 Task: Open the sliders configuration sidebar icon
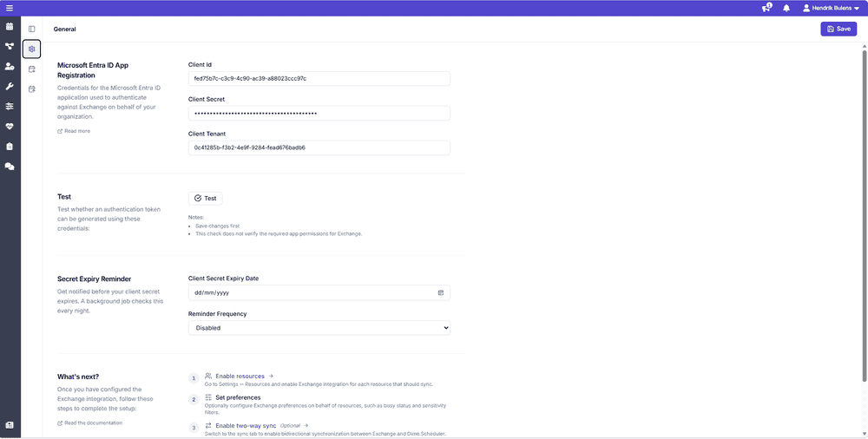[x=10, y=107]
